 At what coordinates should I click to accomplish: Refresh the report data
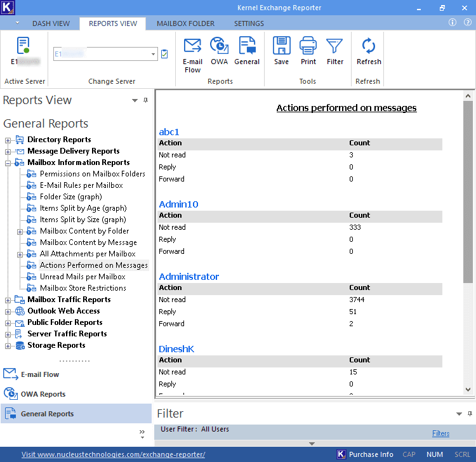point(369,51)
